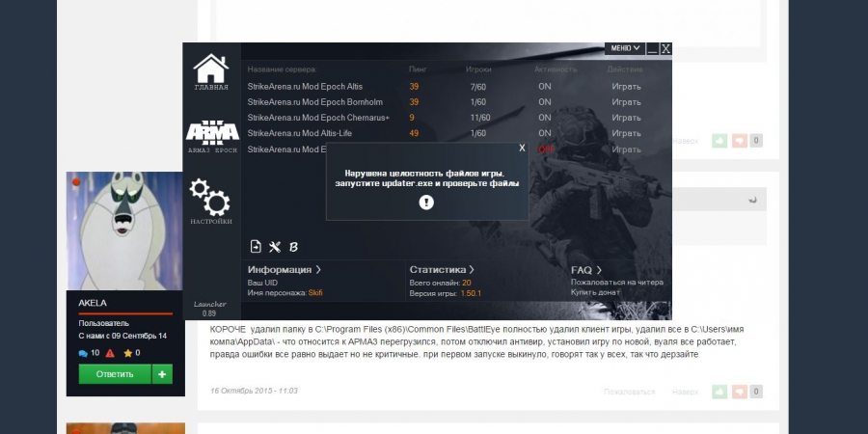Select the ARMA3 Epoch logo in sidebar

point(212,132)
